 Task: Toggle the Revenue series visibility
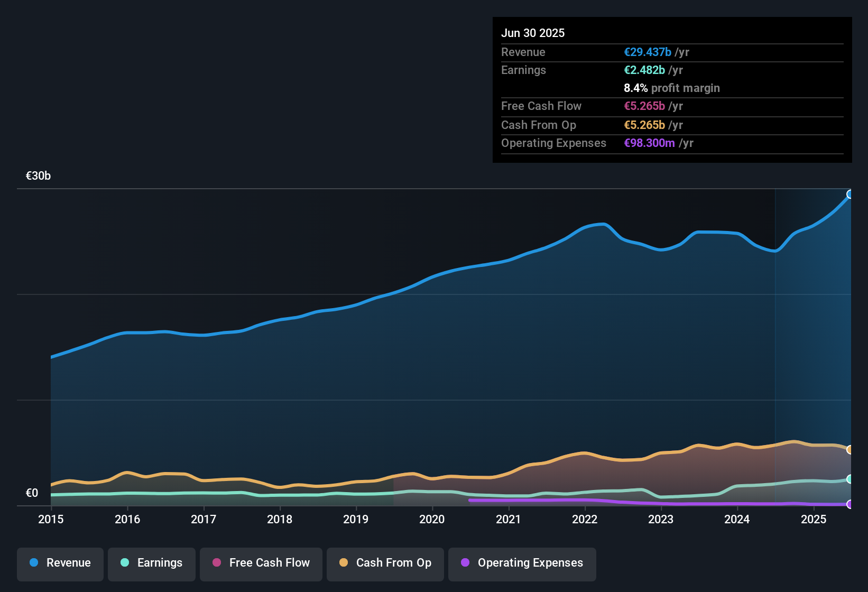coord(60,563)
